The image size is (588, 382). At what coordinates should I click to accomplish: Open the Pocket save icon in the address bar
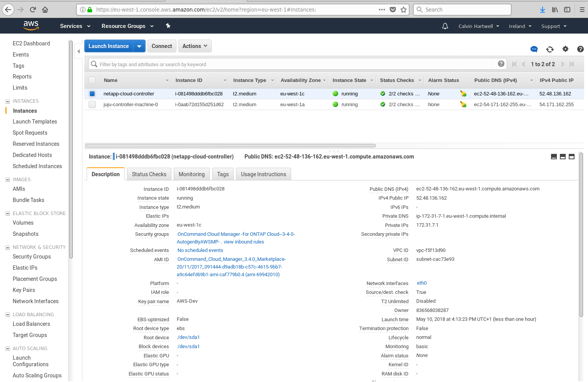393,10
